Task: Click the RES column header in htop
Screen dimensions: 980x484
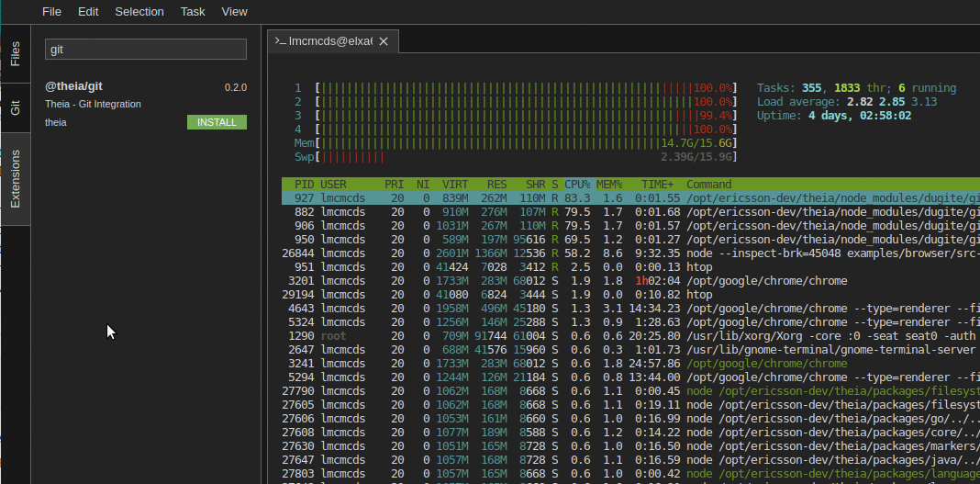Action: tap(496, 185)
